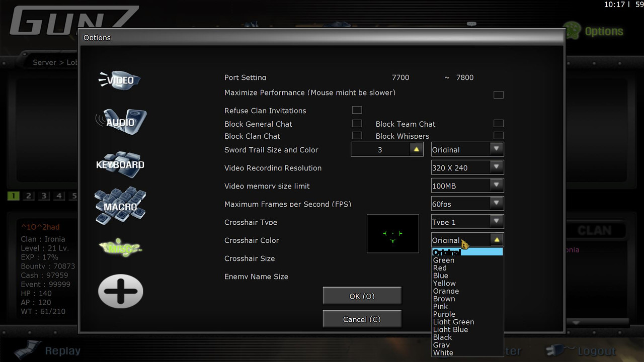Open Maximum FPS dropdown
The image size is (644, 362).
(467, 204)
